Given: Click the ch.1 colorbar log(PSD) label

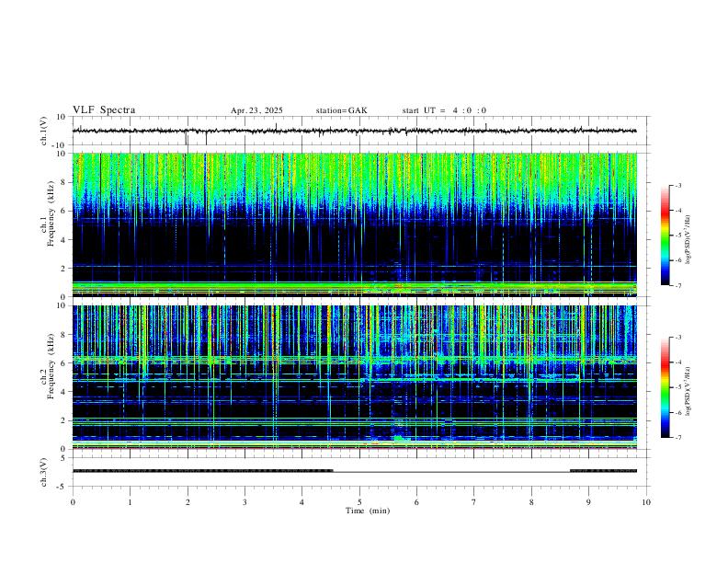Looking at the screenshot, I should (x=688, y=240).
